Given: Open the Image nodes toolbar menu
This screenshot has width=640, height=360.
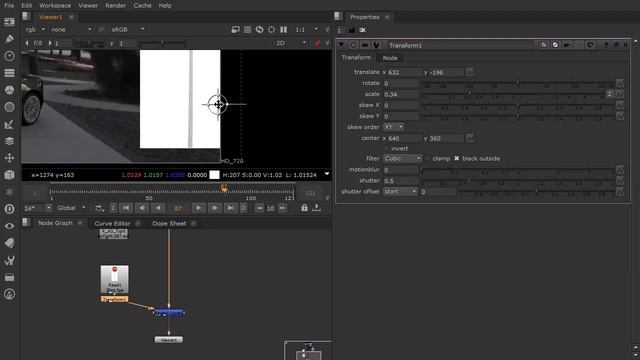Looking at the screenshot, I should point(9,22).
